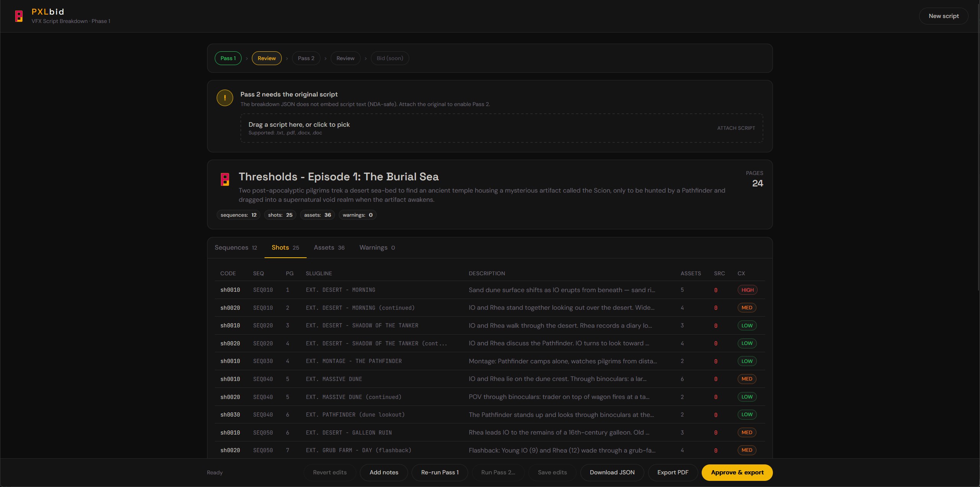Click Re-run Pass 1
Screen dimensions: 980x487
(x=440, y=472)
